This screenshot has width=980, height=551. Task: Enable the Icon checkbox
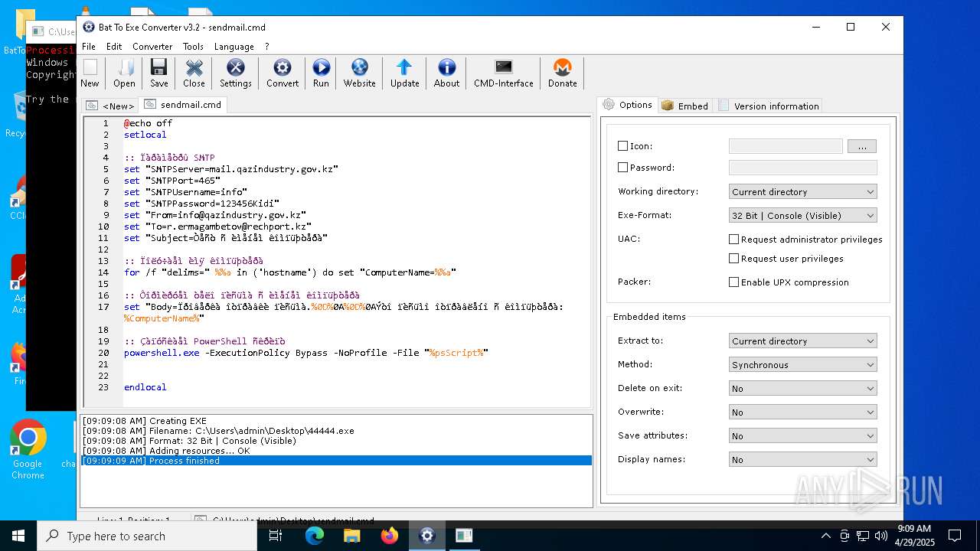tap(622, 146)
